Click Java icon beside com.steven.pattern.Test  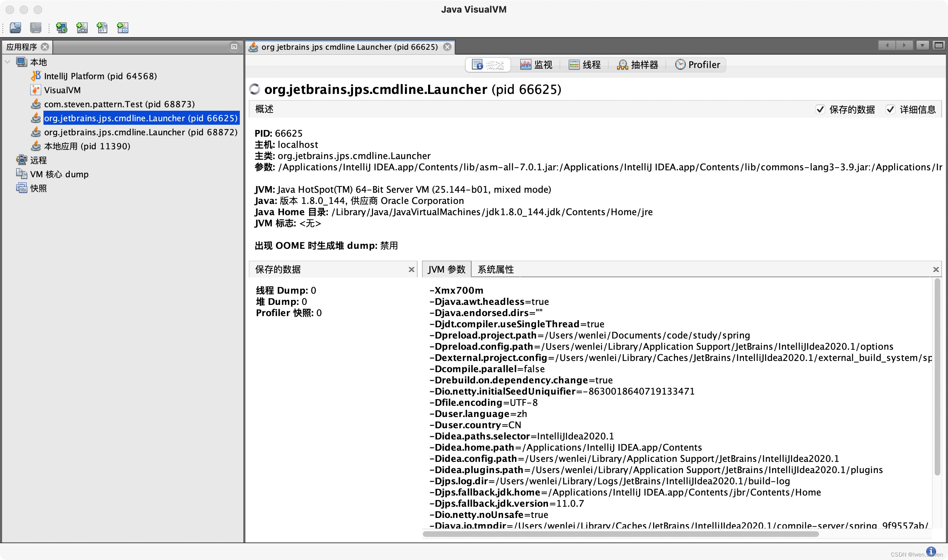coord(35,104)
